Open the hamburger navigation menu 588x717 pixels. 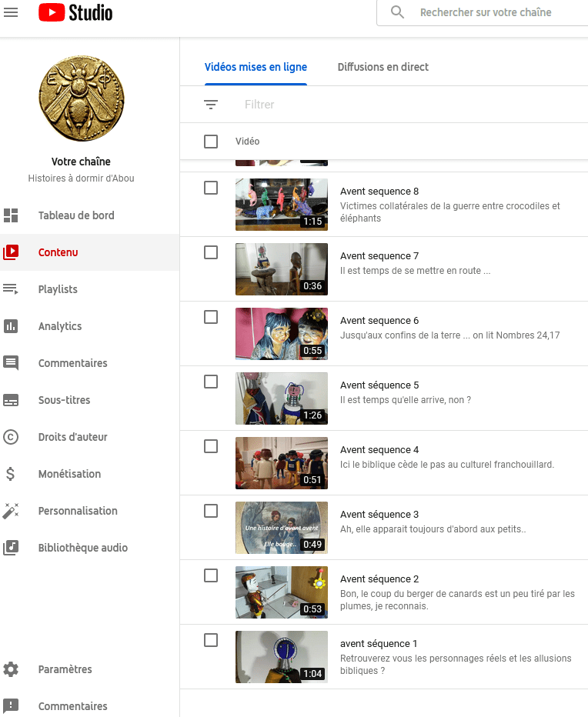(x=11, y=12)
